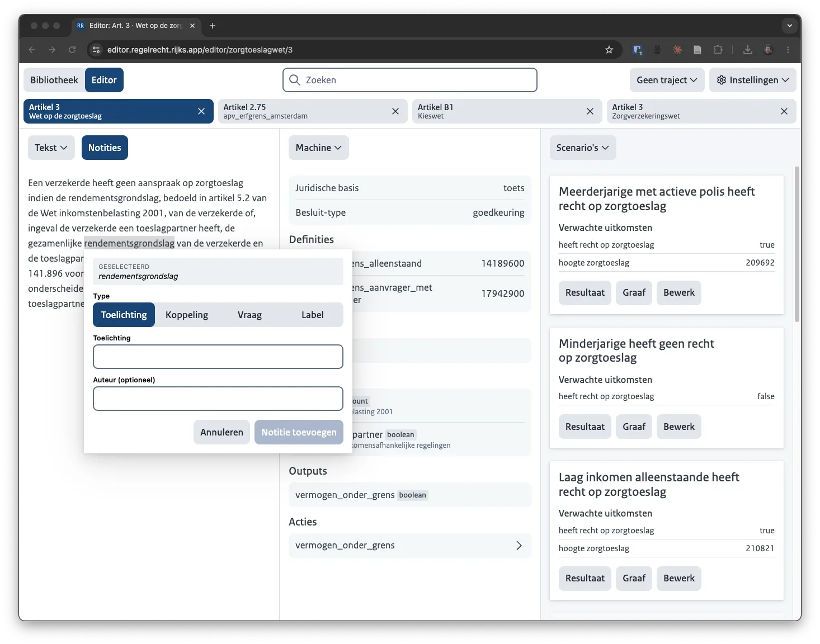Open Graaf for Meerderjarige scenario
This screenshot has width=820, height=644.
point(634,293)
